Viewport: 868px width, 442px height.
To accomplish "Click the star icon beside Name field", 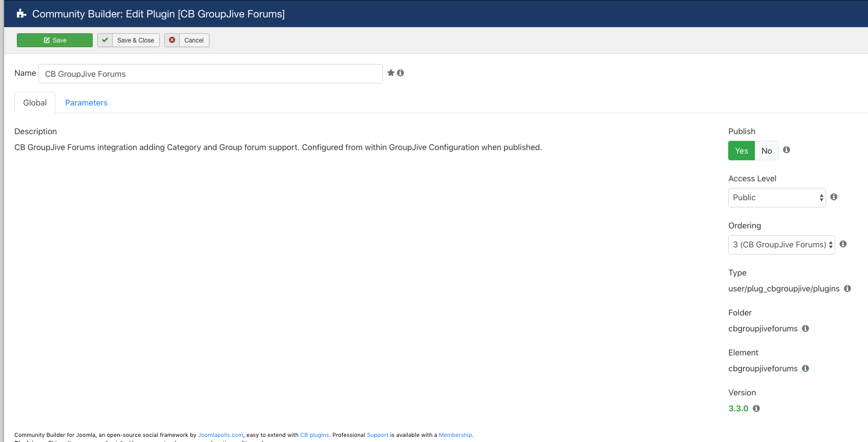I will point(391,73).
